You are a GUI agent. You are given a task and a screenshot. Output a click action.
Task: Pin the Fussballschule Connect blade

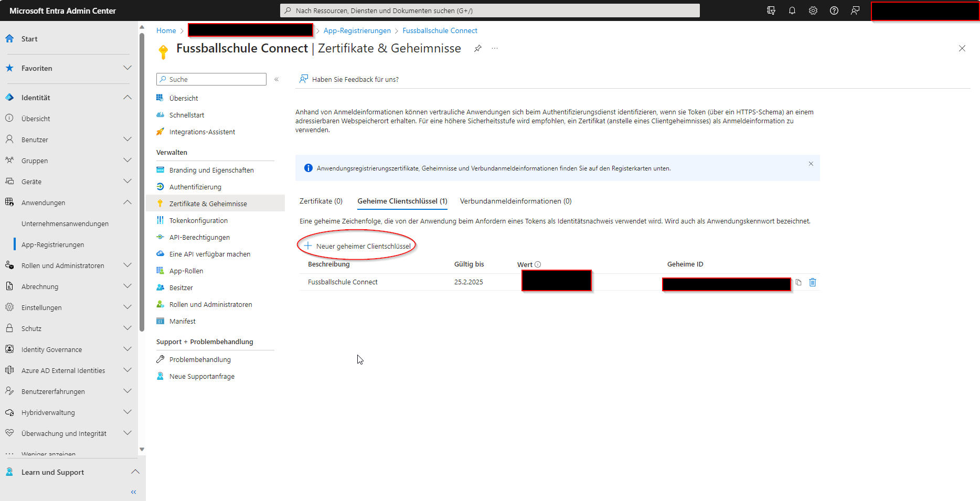[x=478, y=48]
